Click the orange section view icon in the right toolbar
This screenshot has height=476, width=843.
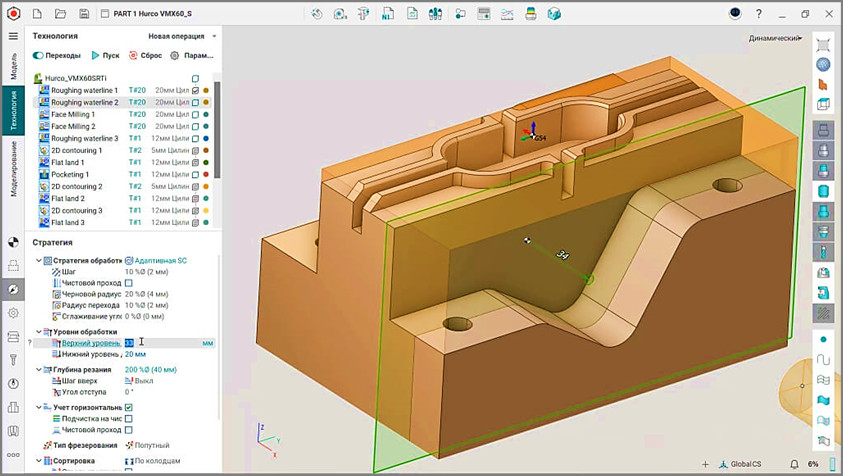pos(823,84)
